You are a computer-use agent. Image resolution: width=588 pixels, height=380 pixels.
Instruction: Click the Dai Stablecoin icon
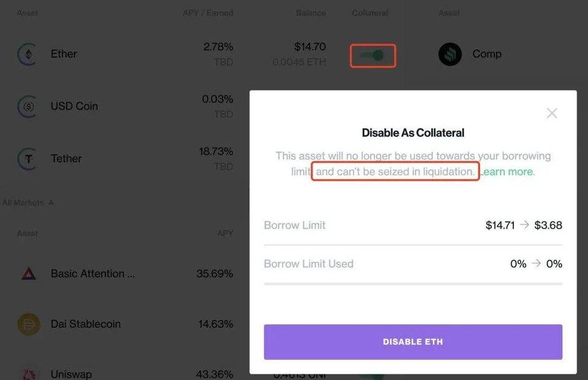coord(29,324)
